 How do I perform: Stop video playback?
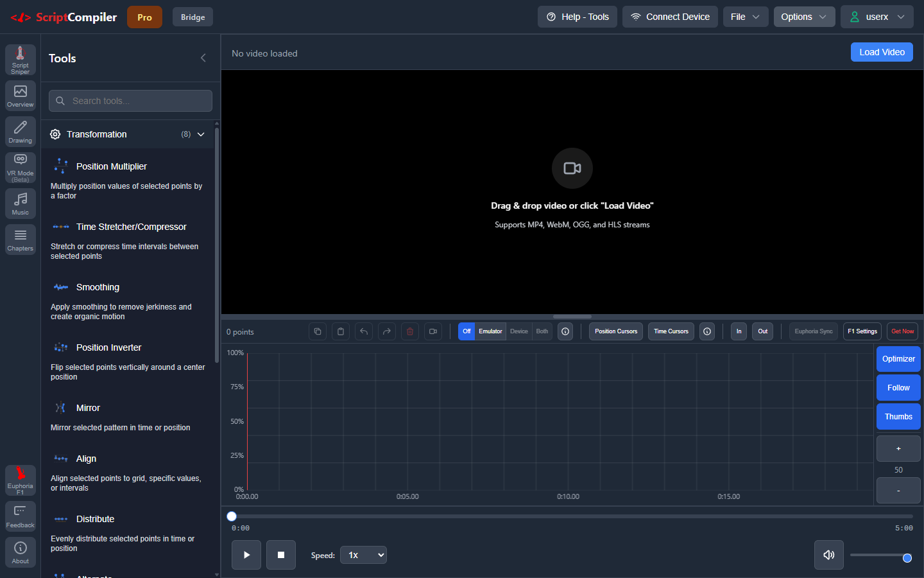click(281, 555)
